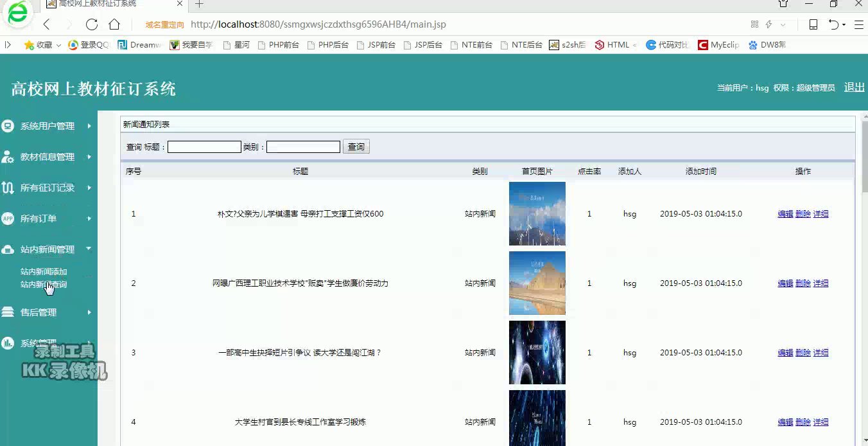Viewport: 868px width, 446px height.
Task: Edit news row 2 via 编辑
Action: (x=785, y=283)
